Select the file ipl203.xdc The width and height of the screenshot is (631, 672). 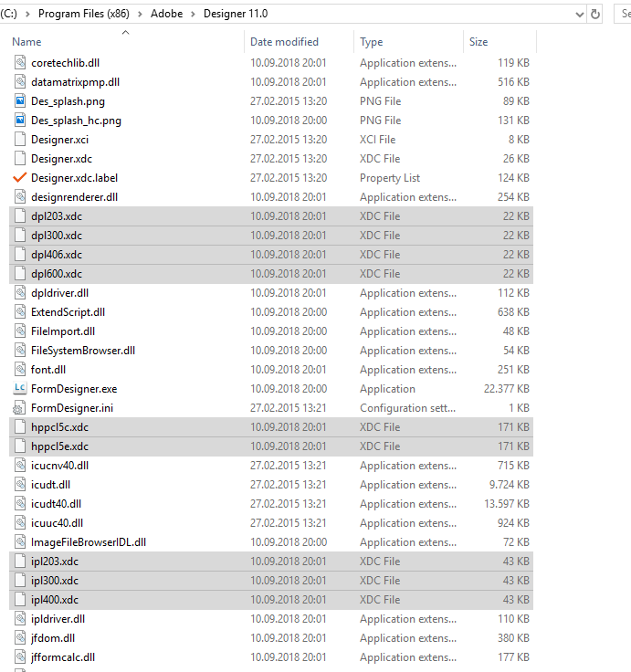(271, 562)
